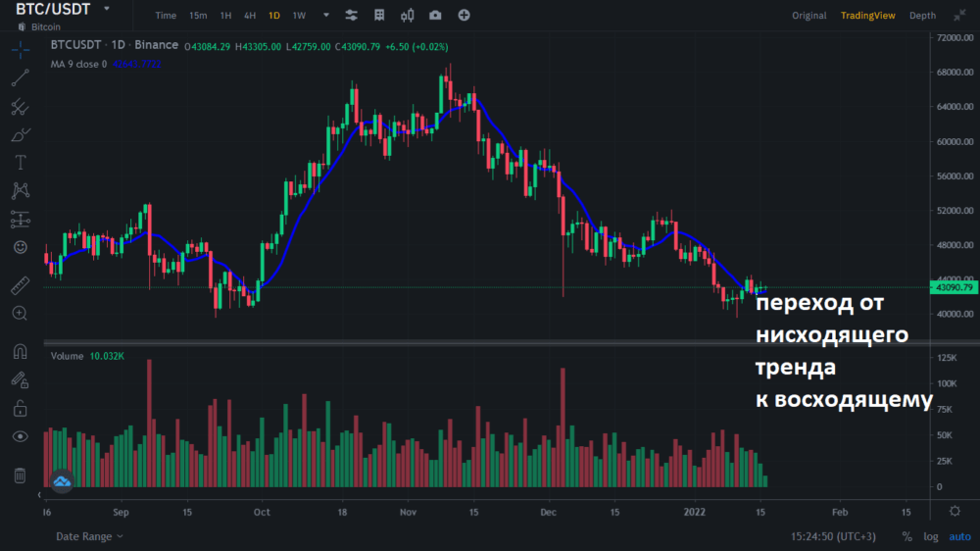This screenshot has width=980, height=551.
Task: Choose the text annotation tool
Action: pos(20,163)
